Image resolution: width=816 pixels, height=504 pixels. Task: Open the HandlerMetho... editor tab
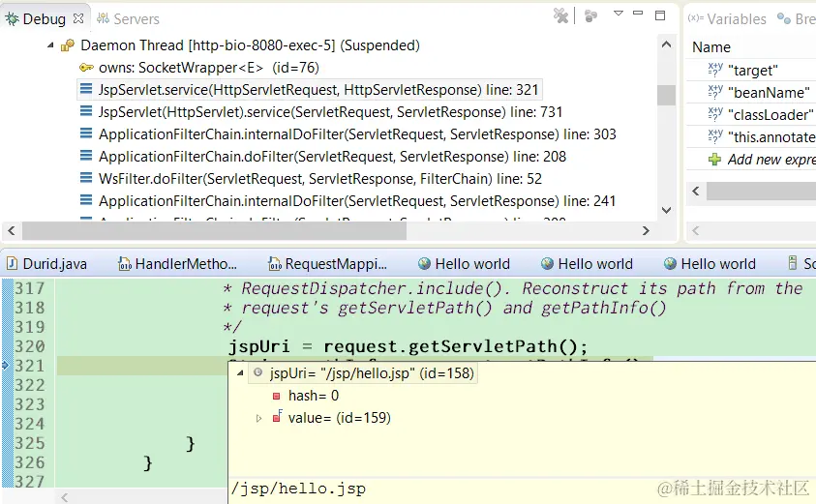(177, 264)
